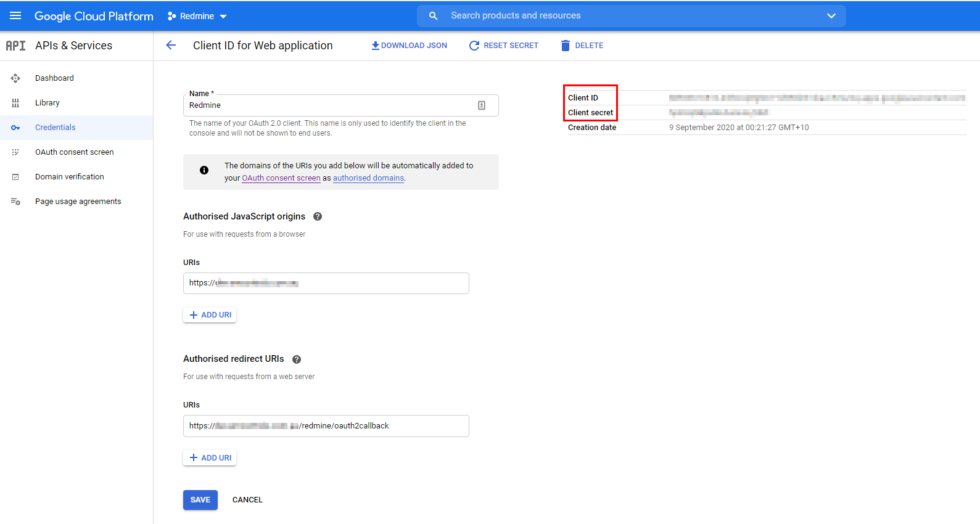Select the blurred Client secret value
The image size is (980, 524).
point(719,113)
